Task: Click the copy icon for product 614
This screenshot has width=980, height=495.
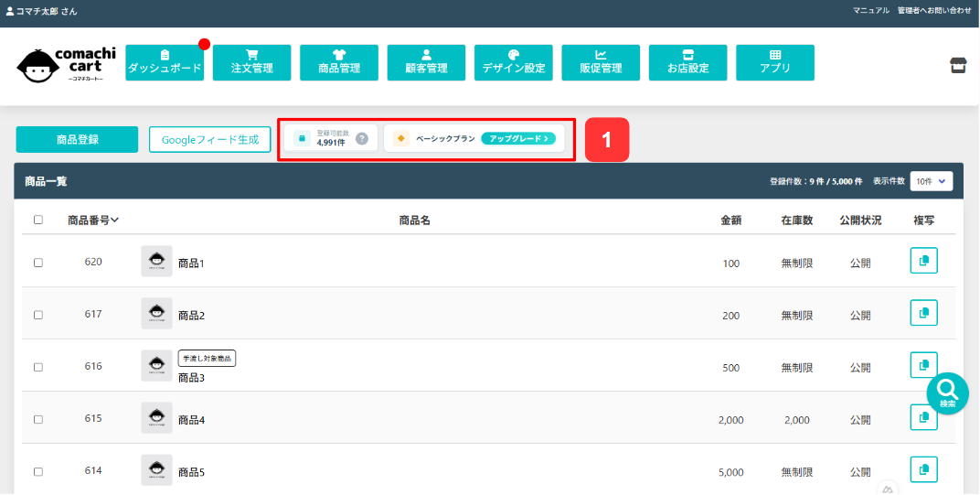Action: [x=923, y=469]
